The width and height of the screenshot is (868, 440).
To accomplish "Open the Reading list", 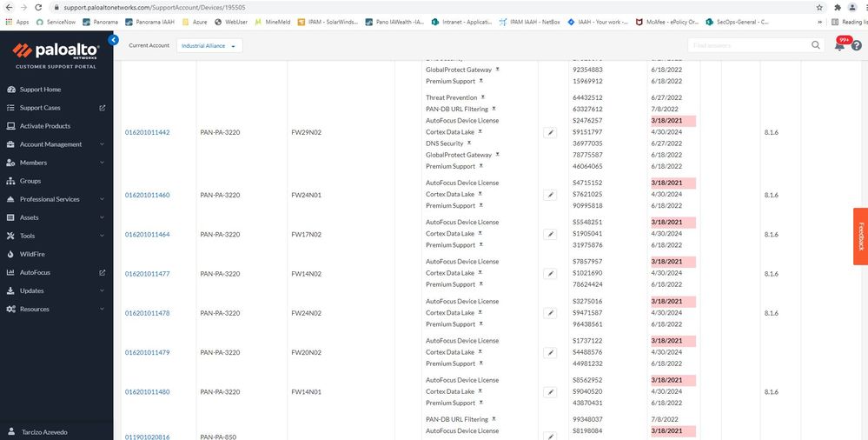I will click(850, 22).
